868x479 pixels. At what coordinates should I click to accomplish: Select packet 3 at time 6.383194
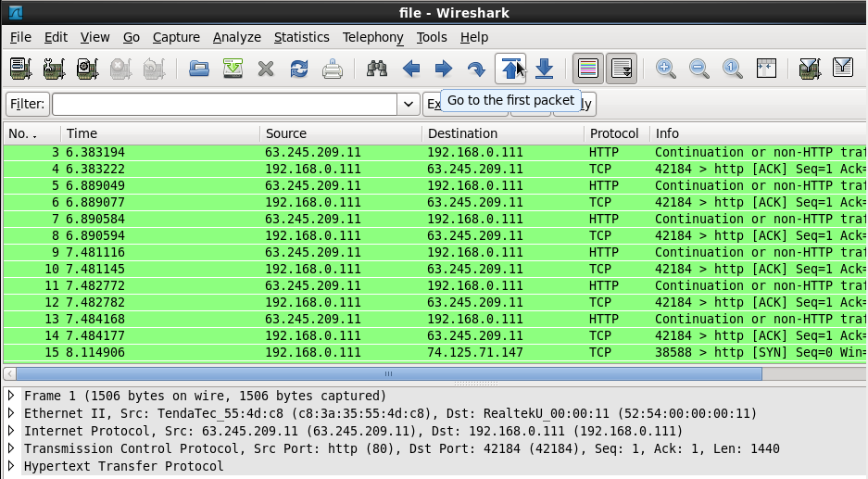(434, 152)
